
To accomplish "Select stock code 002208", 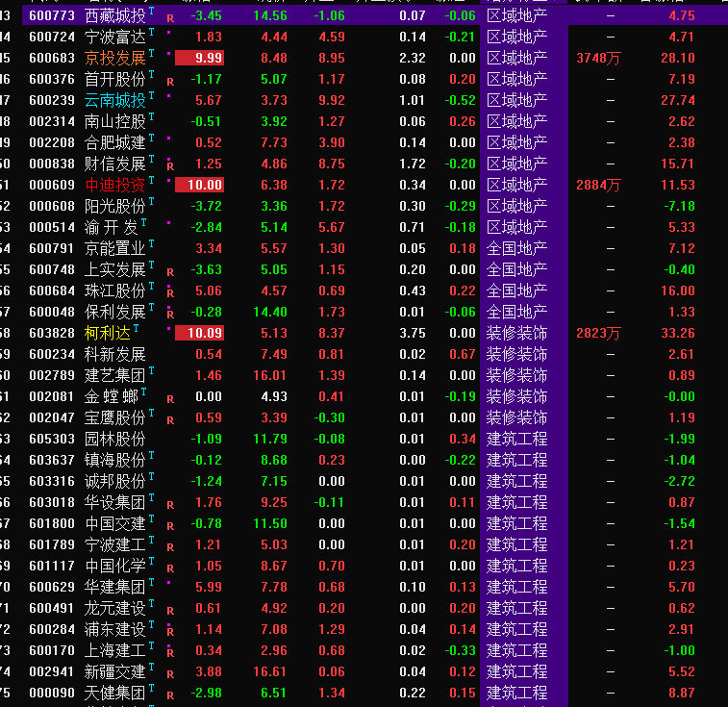I will pos(52,142).
